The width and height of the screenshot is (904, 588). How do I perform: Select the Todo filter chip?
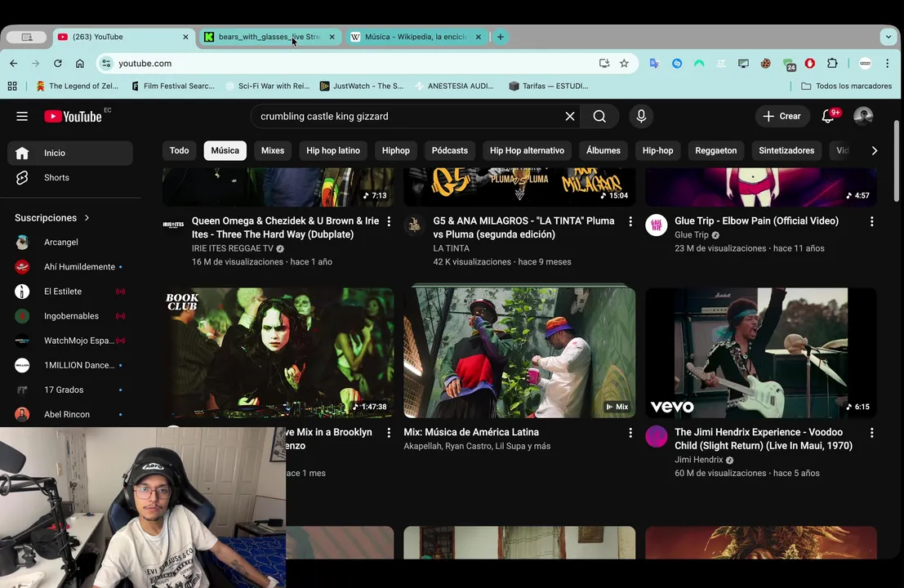[180, 150]
